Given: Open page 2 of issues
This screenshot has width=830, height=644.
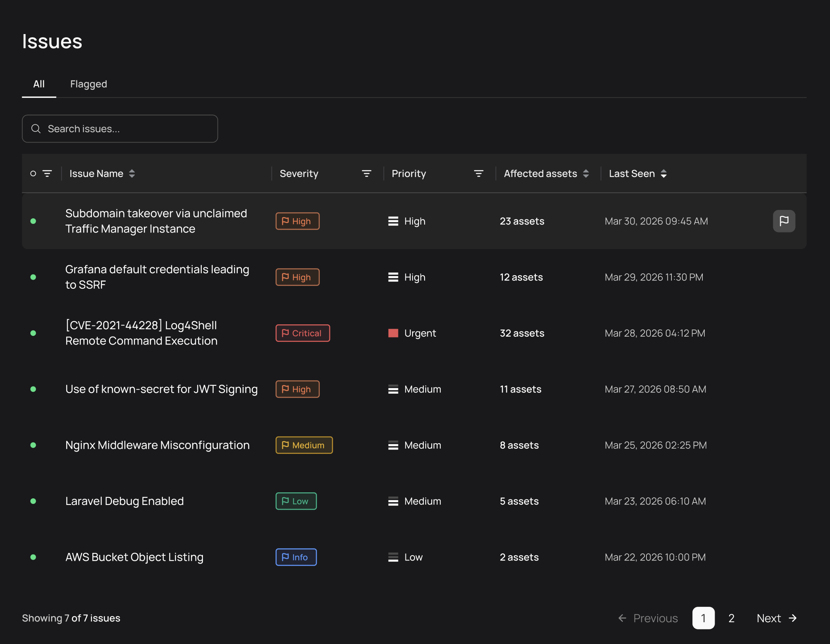Looking at the screenshot, I should point(731,618).
